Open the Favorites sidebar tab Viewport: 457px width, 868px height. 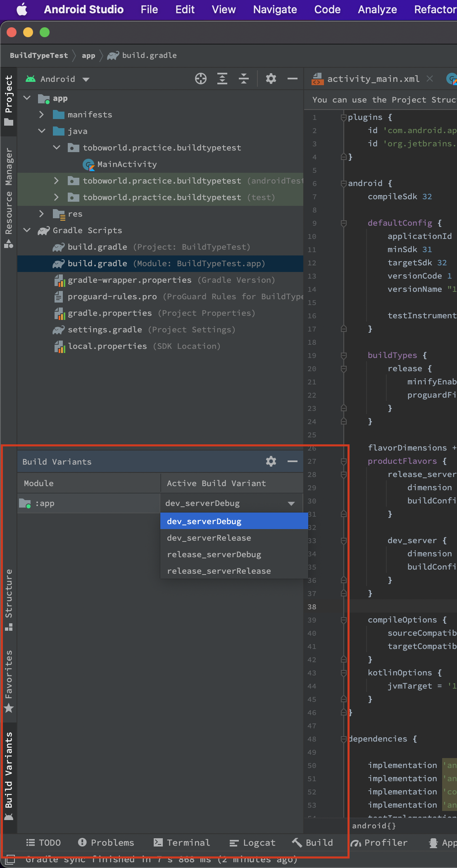pyautogui.click(x=9, y=682)
